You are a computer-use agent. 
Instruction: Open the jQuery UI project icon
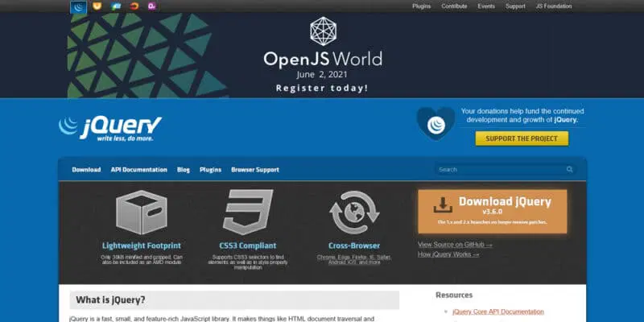(97, 6)
